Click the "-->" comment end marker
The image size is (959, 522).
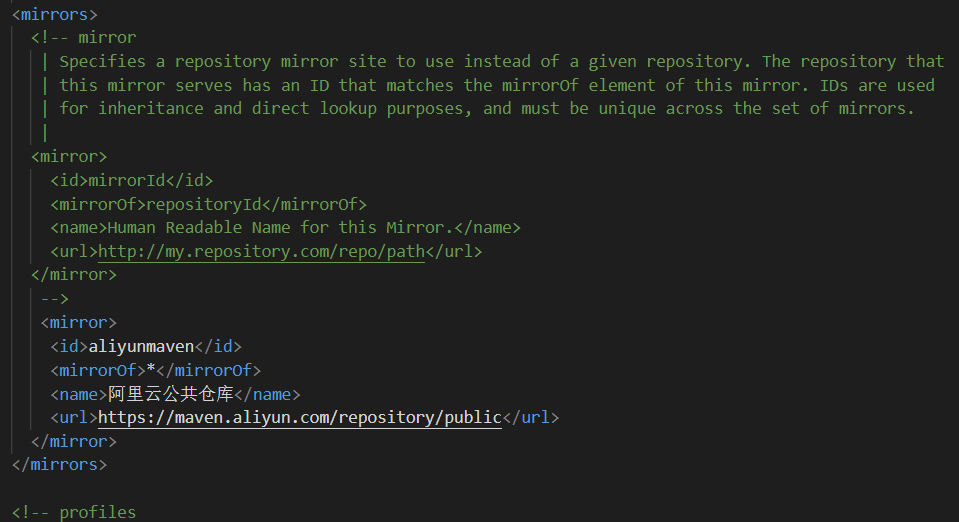point(54,299)
